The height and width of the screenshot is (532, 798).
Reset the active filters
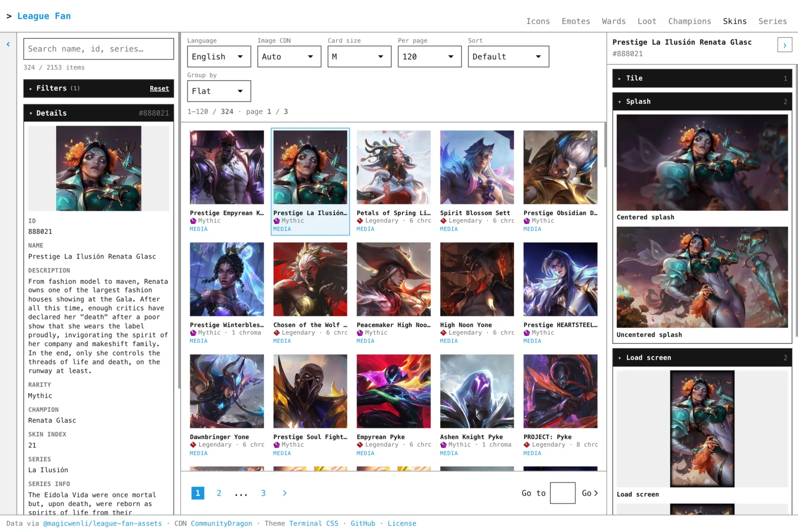click(x=159, y=89)
